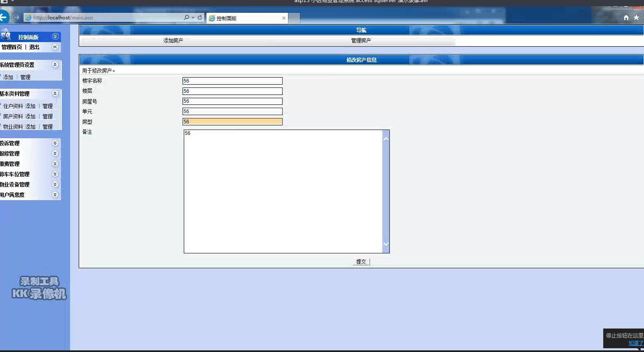Expand the 用户满意度 section

[x=55, y=195]
